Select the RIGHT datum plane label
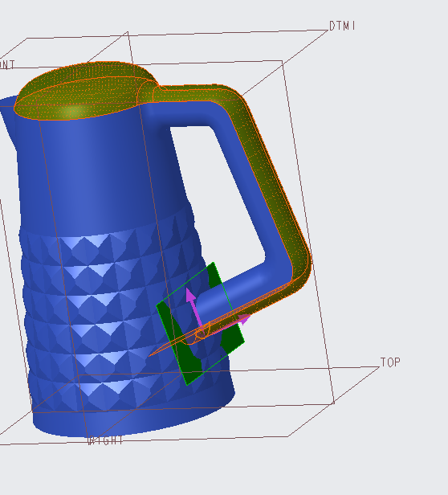The width and height of the screenshot is (448, 495). (106, 440)
